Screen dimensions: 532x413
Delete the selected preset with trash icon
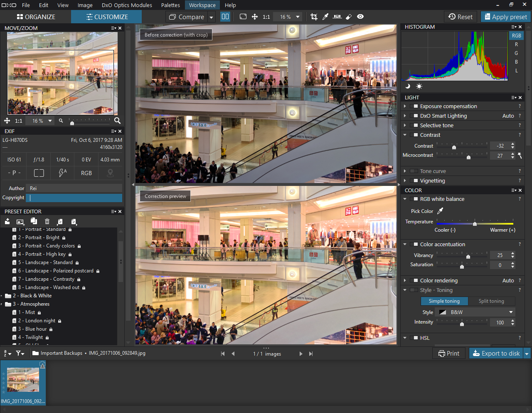tap(47, 221)
